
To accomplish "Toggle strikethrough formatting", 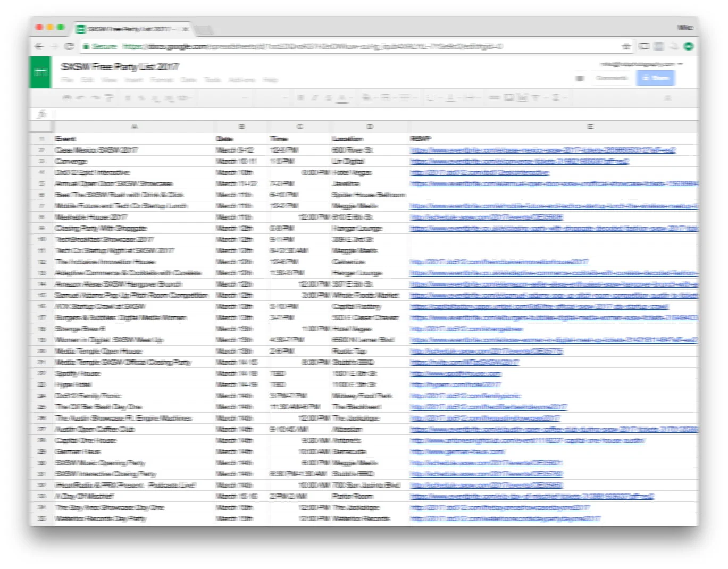I will [x=328, y=98].
